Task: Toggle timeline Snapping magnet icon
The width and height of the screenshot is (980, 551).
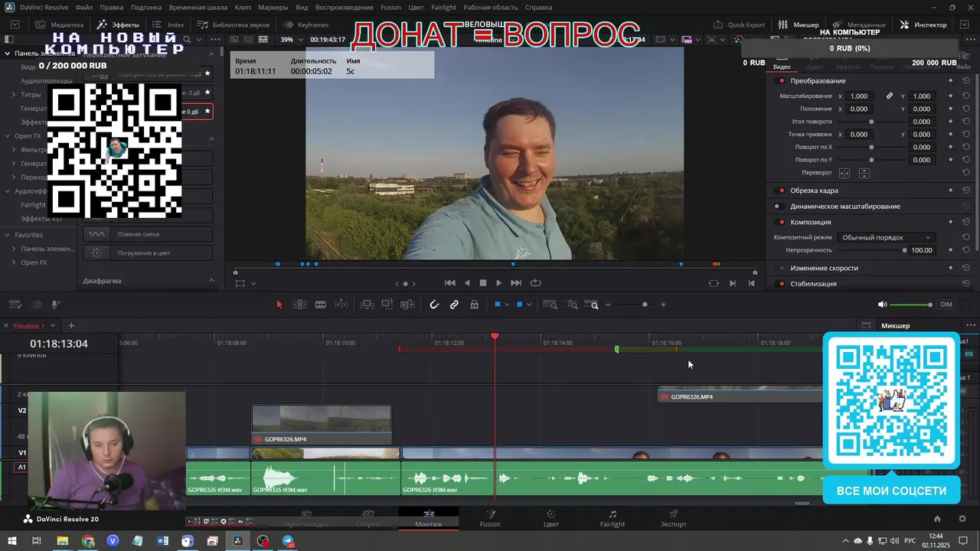Action: (x=434, y=305)
